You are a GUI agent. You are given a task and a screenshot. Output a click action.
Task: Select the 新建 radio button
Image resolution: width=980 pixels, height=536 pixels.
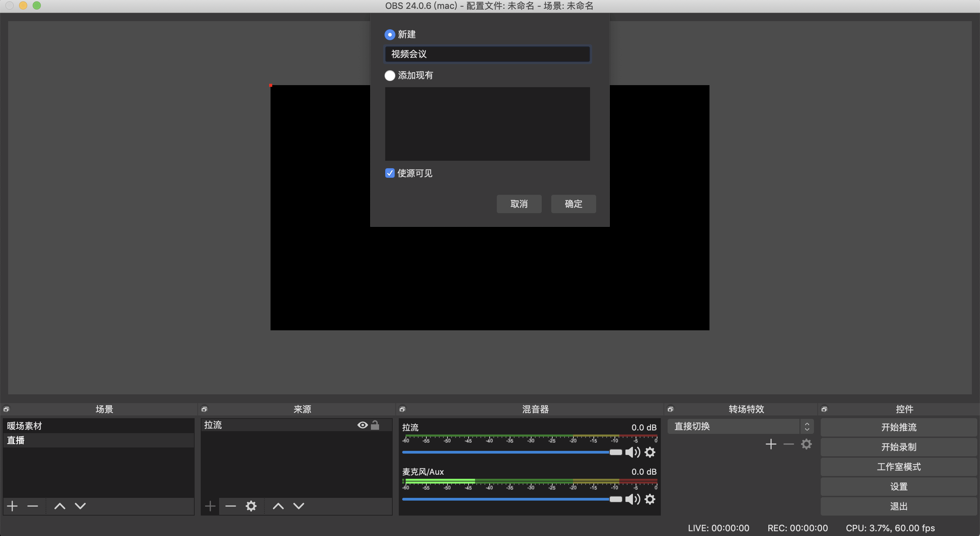(x=390, y=35)
